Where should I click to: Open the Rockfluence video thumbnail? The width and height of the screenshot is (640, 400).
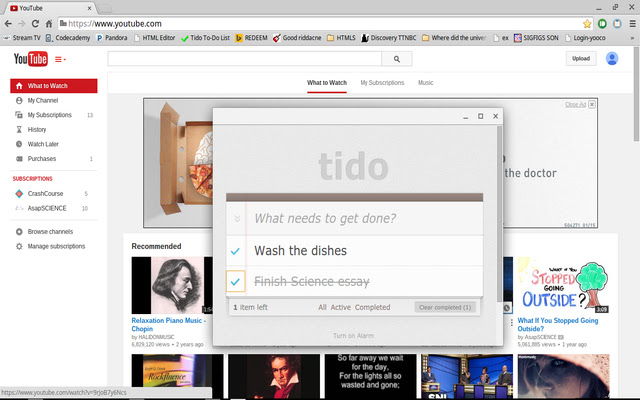coord(177,376)
